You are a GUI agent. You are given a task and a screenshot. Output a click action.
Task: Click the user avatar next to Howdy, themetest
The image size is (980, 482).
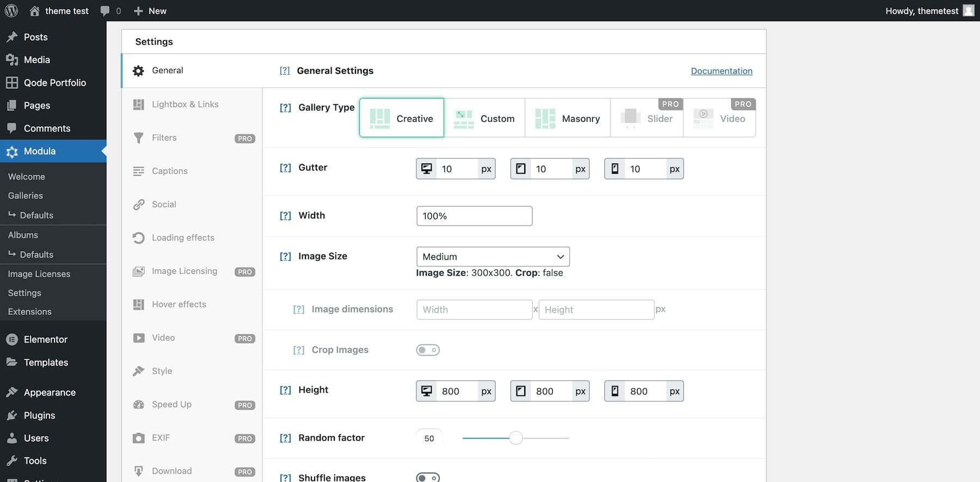tap(969, 10)
